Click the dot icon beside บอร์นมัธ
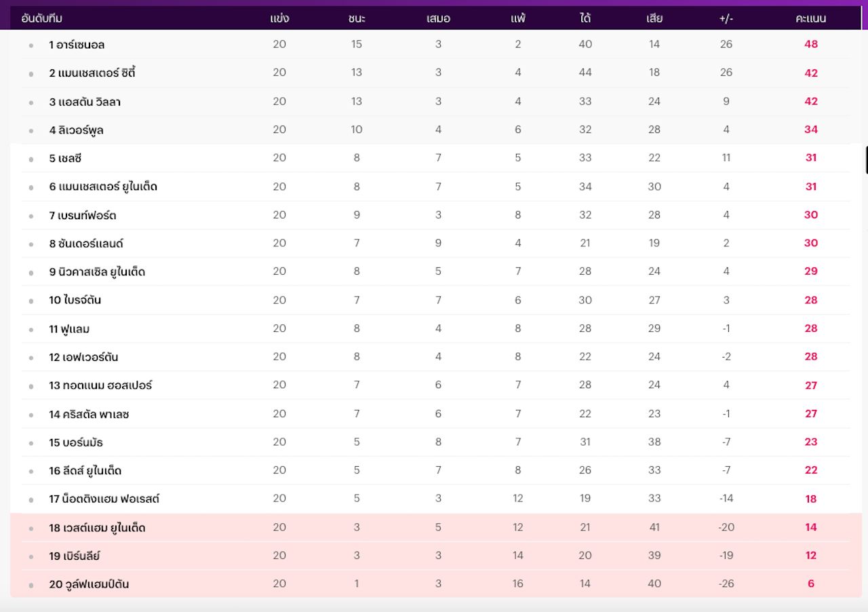868x612 pixels. click(31, 444)
